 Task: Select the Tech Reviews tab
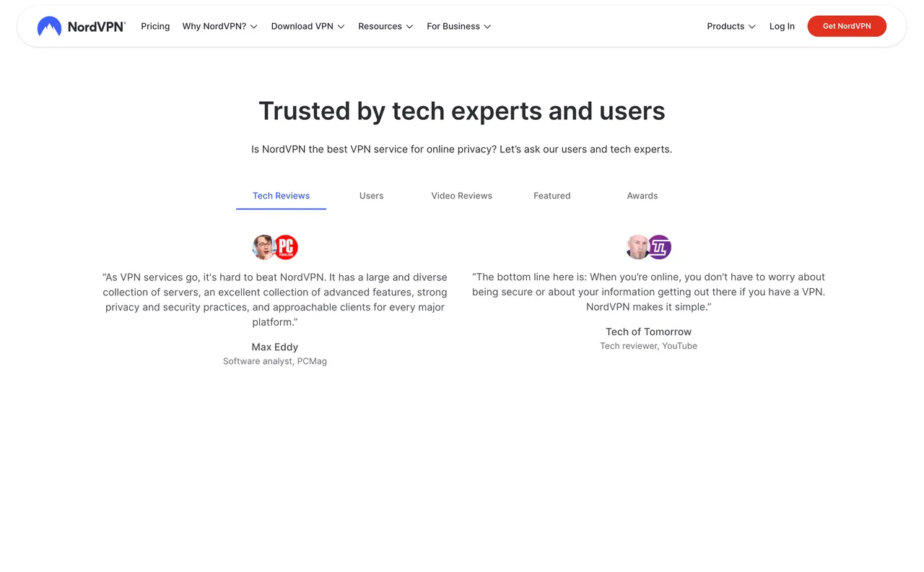(281, 196)
